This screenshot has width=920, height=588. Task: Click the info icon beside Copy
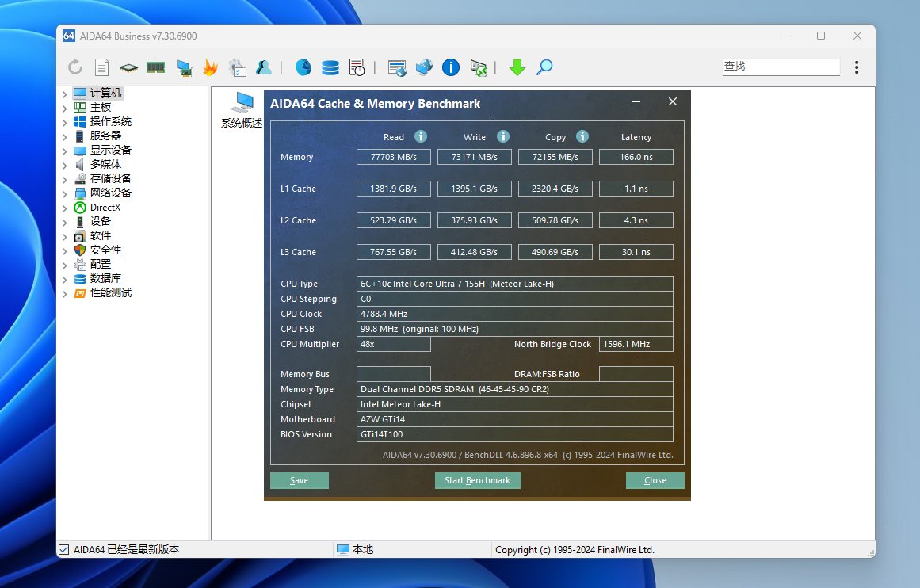click(x=582, y=136)
